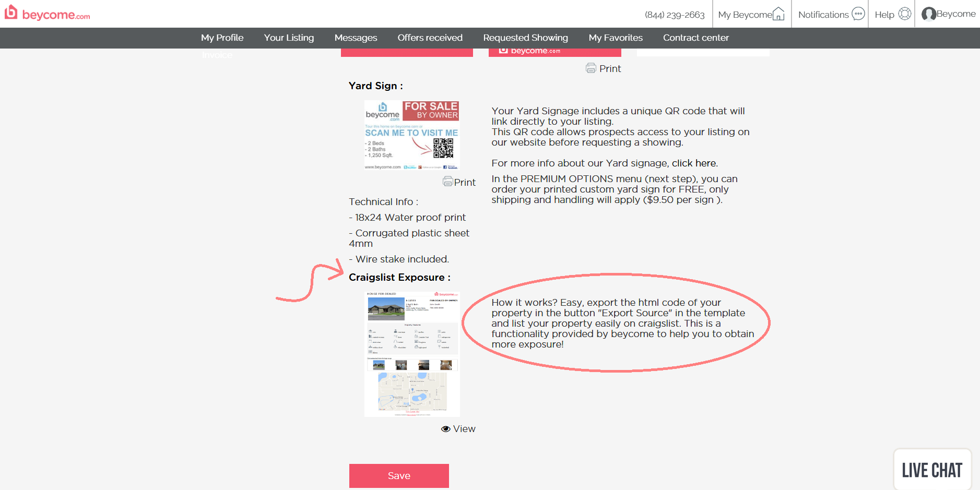Click the eye icon beside View

pyautogui.click(x=446, y=429)
